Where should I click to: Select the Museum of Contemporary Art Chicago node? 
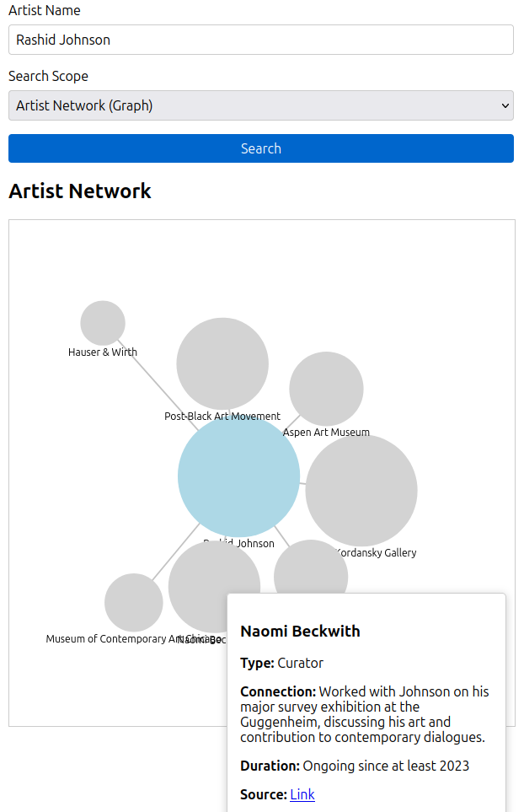click(133, 602)
